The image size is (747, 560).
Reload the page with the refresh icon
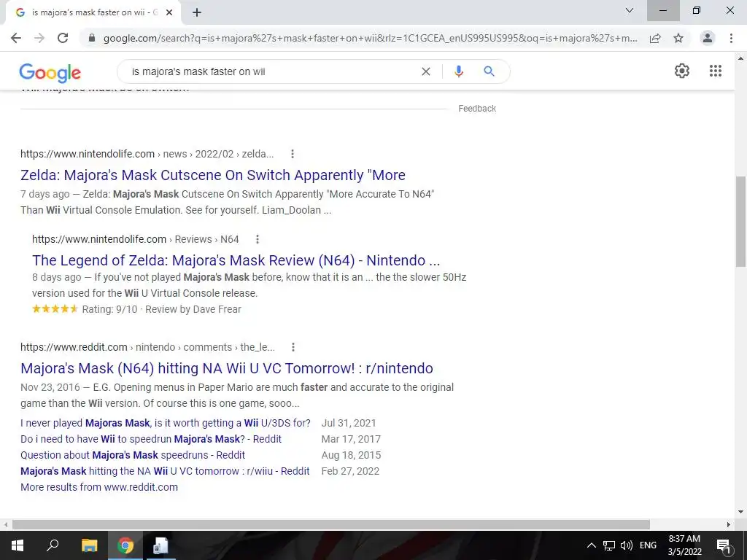[63, 38]
